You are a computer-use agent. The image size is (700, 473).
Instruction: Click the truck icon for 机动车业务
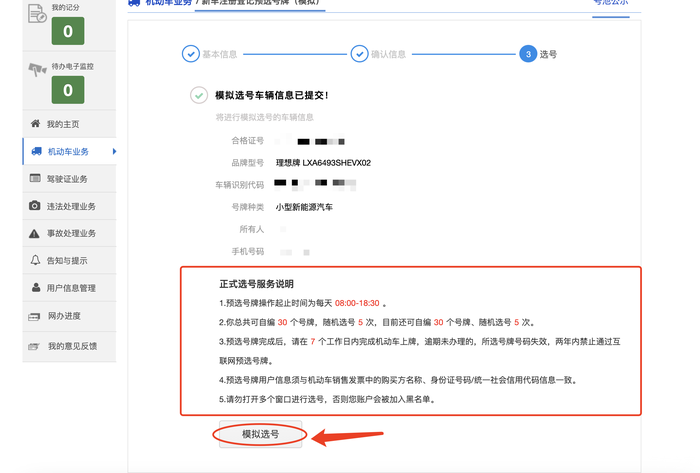point(36,152)
